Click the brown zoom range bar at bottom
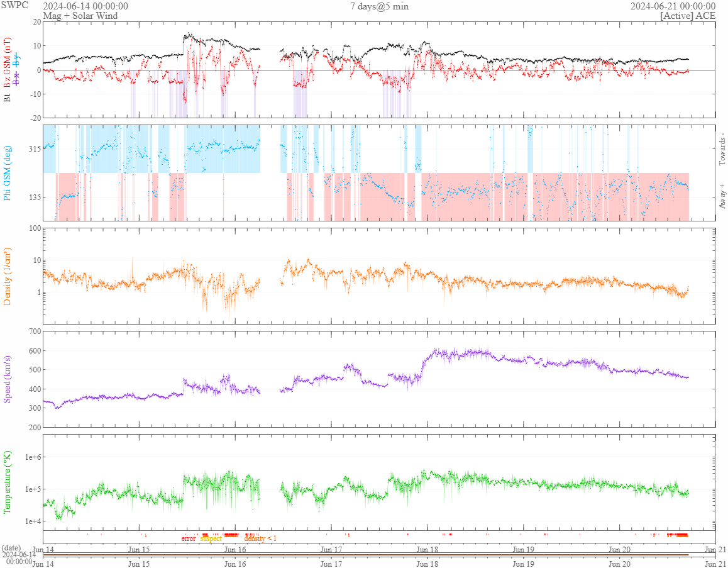Viewport: 728px width, 568px height. (x=366, y=555)
